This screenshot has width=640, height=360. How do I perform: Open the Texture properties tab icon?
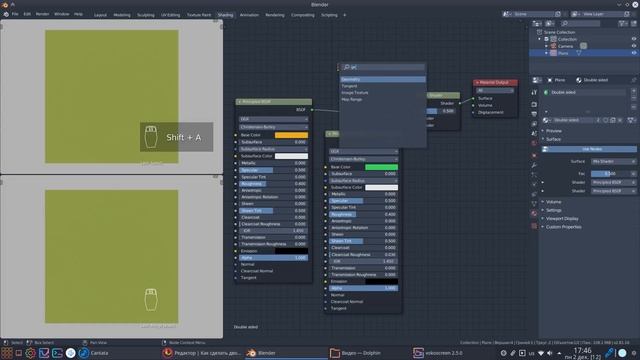pyautogui.click(x=534, y=226)
